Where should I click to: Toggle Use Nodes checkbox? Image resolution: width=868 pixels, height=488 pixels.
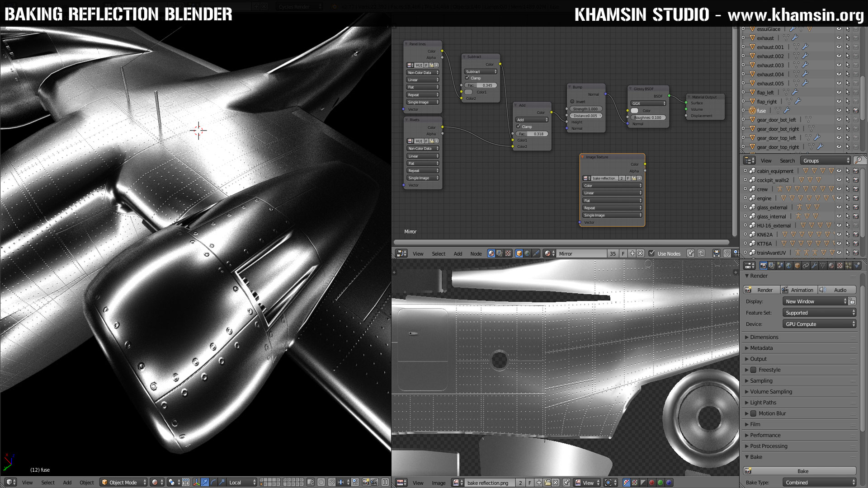click(x=651, y=253)
